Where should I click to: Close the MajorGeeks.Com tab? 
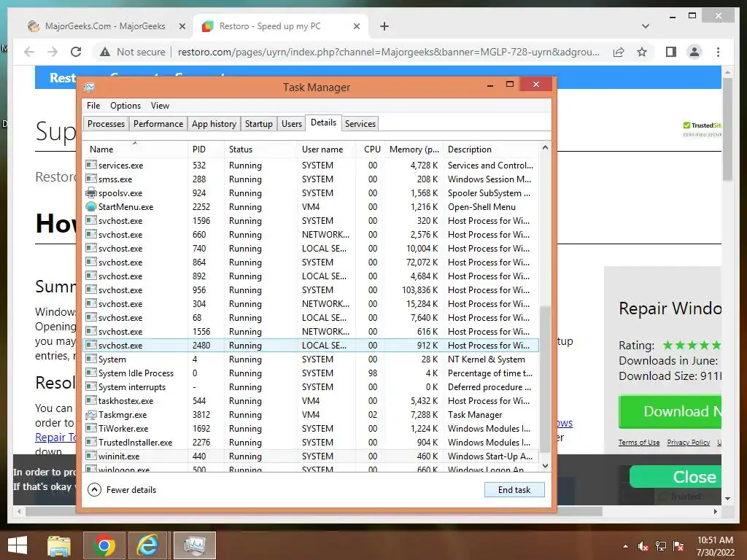click(x=182, y=26)
